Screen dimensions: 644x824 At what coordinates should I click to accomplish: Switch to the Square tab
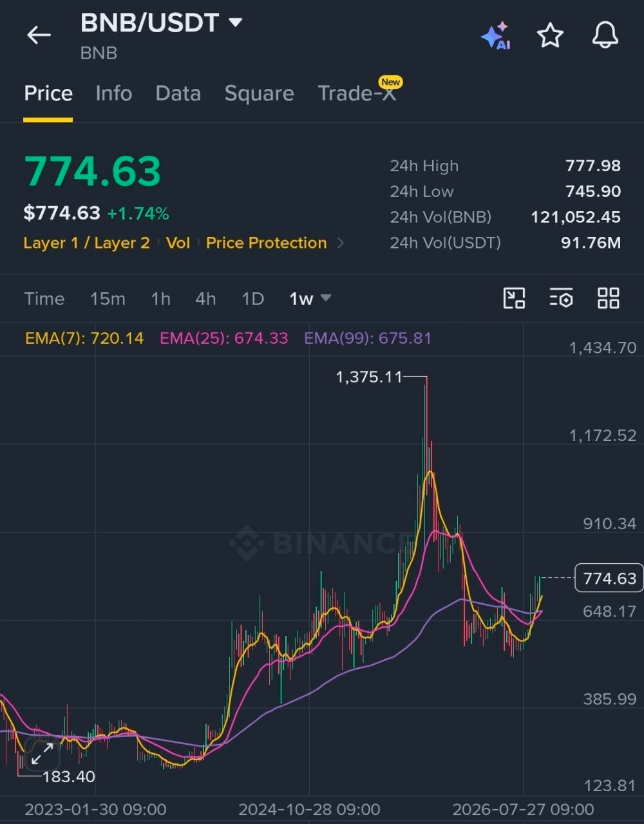(x=259, y=93)
